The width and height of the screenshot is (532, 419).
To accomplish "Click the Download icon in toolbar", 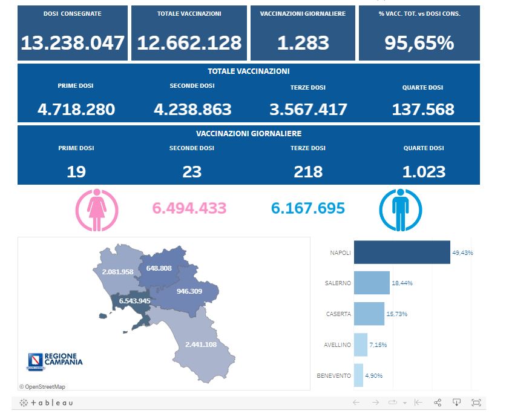I will pos(457,403).
